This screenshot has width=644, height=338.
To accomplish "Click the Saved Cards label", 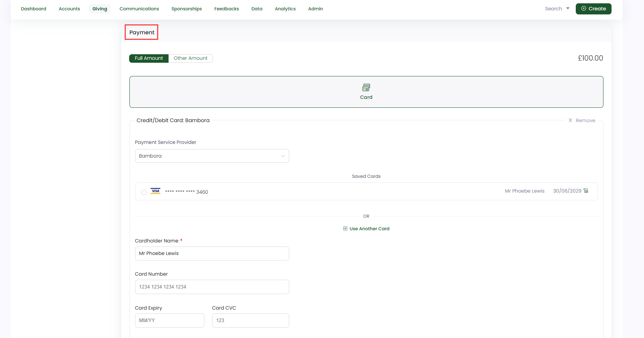I will point(366,176).
